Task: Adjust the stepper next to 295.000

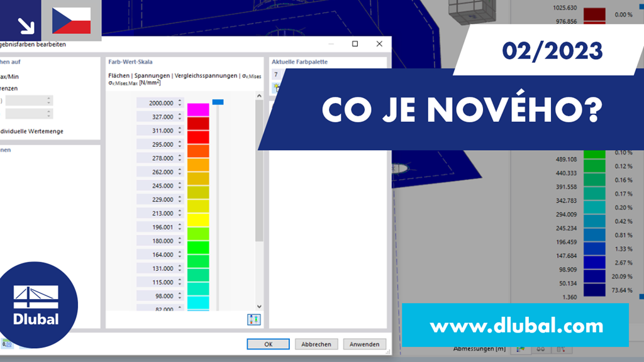Action: 180,144
